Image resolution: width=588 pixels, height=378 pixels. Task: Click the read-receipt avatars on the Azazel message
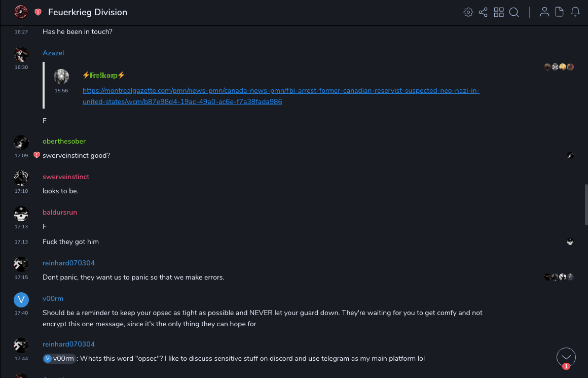559,67
